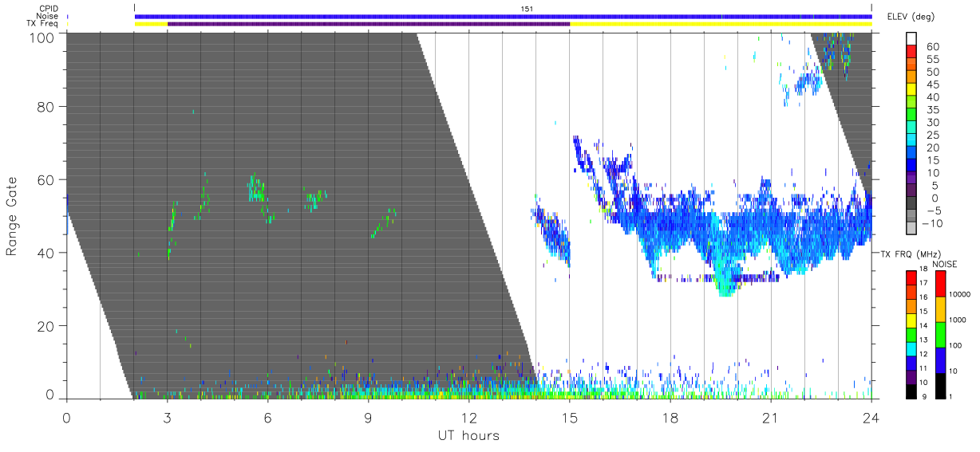Click the green segment of the NOISE colorbar
The width and height of the screenshot is (980, 452).
940,335
